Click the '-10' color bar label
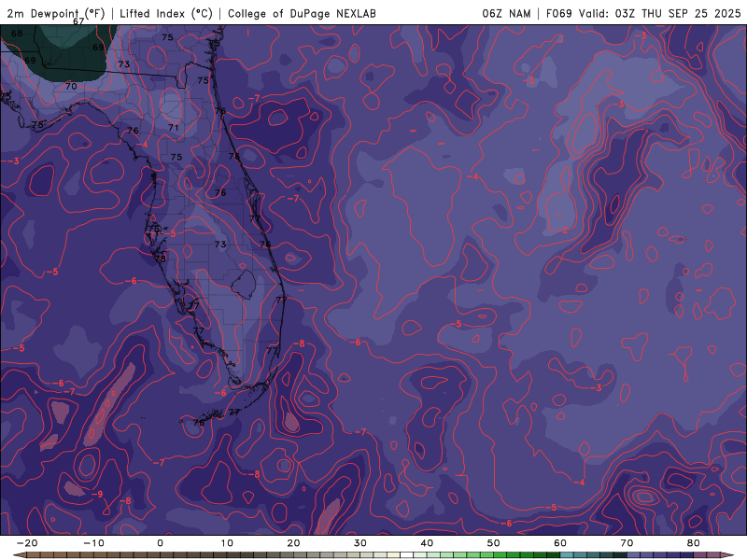The height and width of the screenshot is (560, 747). coord(93,543)
